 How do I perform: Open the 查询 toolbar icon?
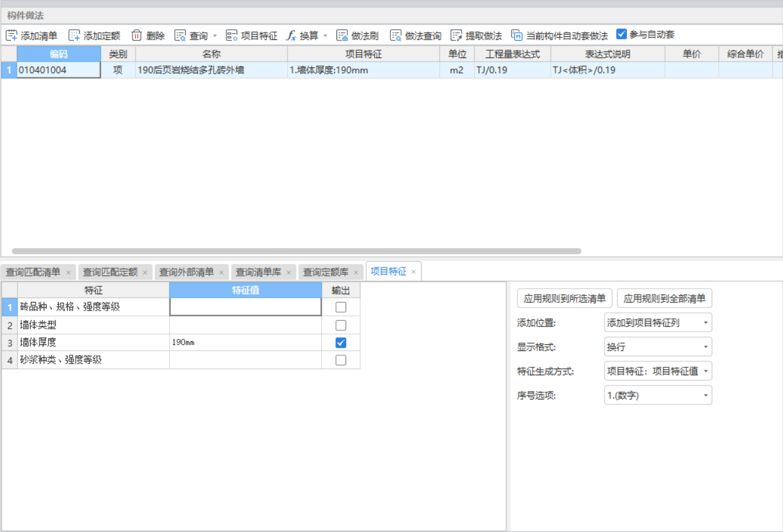180,36
